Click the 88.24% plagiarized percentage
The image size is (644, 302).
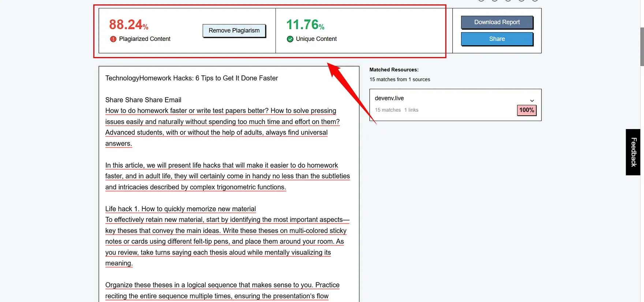[x=128, y=25]
